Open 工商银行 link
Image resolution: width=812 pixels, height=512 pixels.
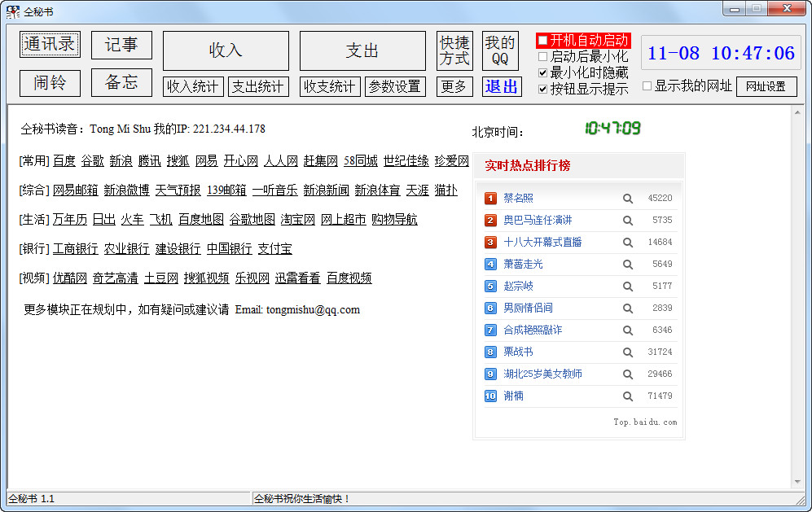[76, 249]
